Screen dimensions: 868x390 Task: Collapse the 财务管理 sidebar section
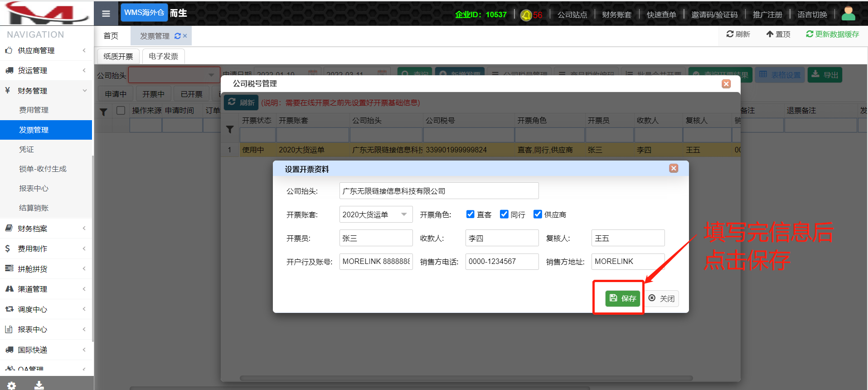point(45,91)
